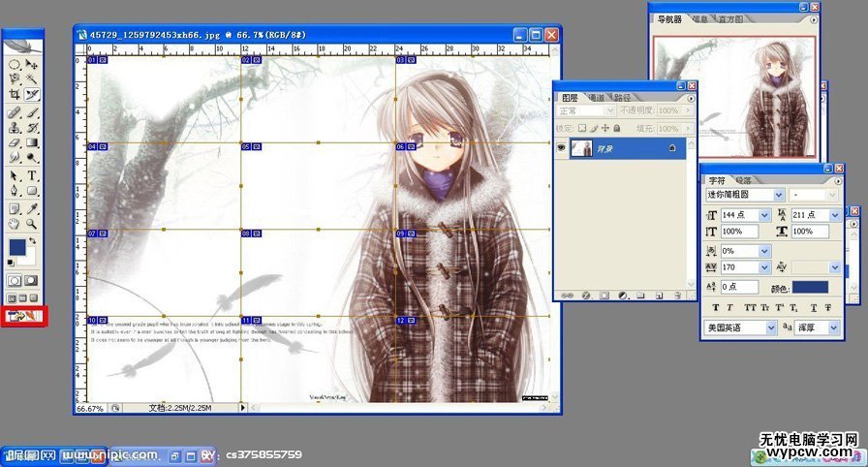
Task: Open font size dropdown showing 144 点
Action: coord(765,215)
